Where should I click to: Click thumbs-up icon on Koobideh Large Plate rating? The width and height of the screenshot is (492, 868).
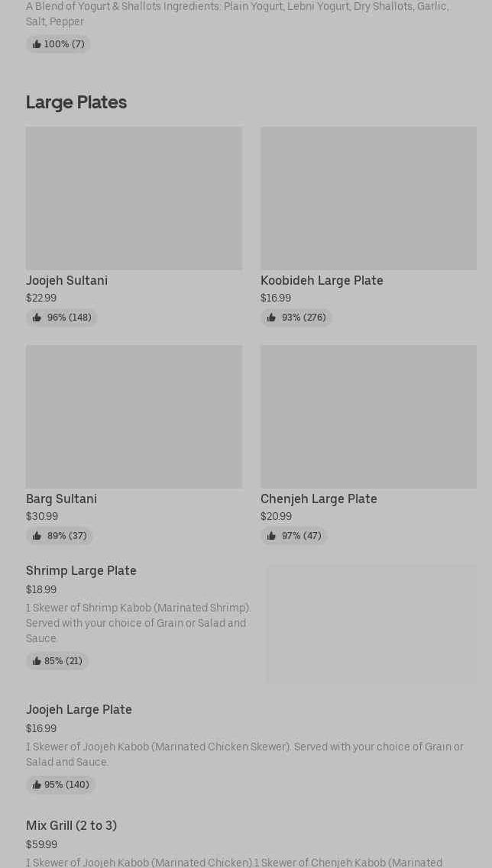tap(271, 318)
